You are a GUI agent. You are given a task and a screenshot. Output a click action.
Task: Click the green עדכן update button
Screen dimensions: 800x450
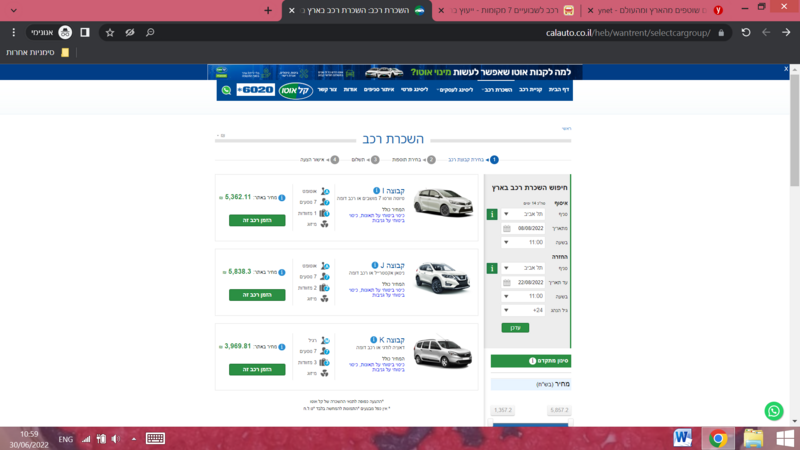(515, 328)
